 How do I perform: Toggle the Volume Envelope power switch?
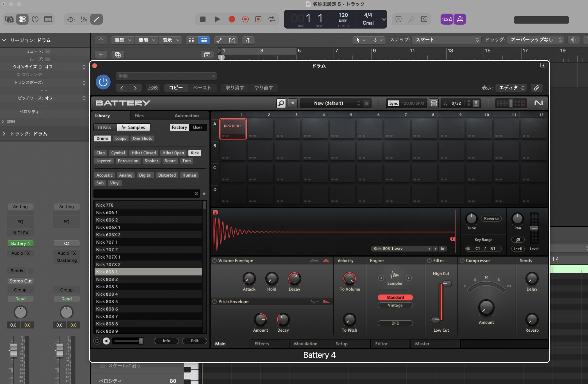coord(214,260)
